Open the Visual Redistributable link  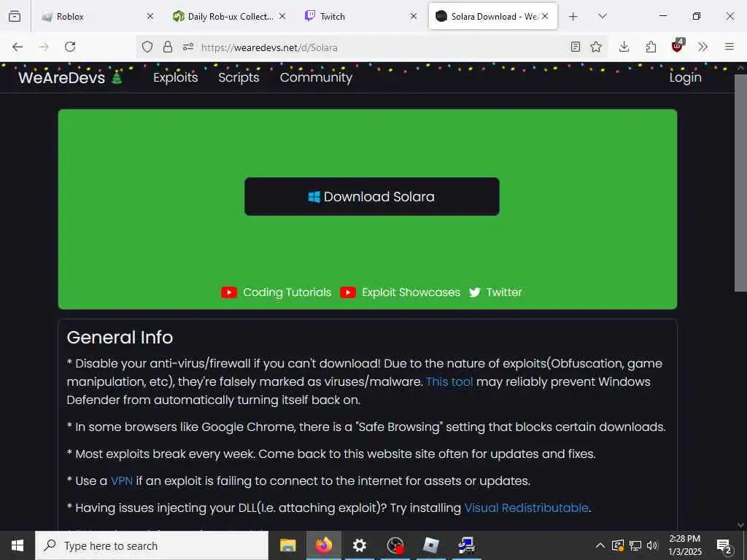[x=527, y=508]
